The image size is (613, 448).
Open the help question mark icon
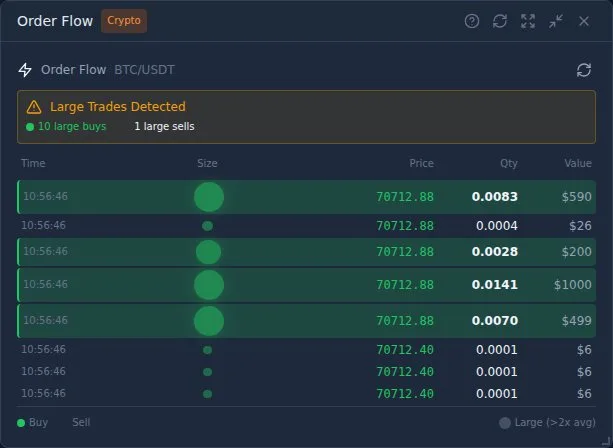(x=472, y=21)
